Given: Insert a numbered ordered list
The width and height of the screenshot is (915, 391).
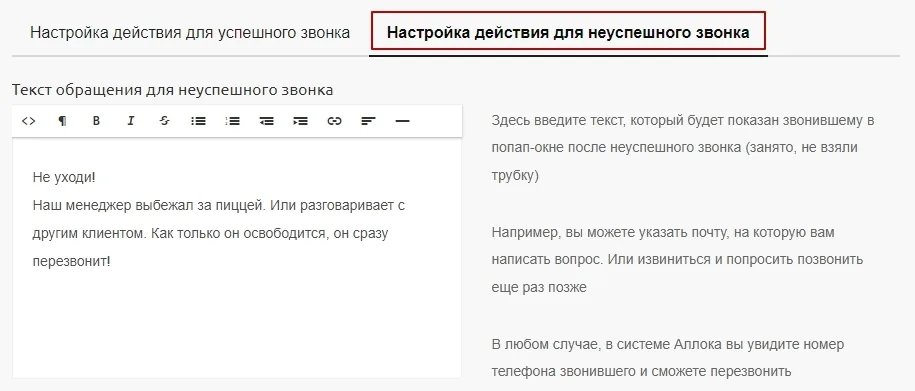Looking at the screenshot, I should (232, 121).
